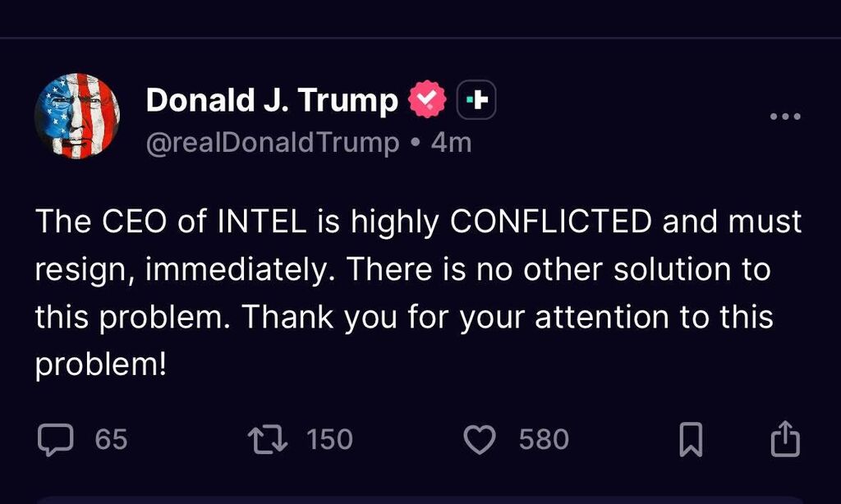Screen dimensions: 841x504
Task: Open the reply comment icon
Action: [x=55, y=439]
